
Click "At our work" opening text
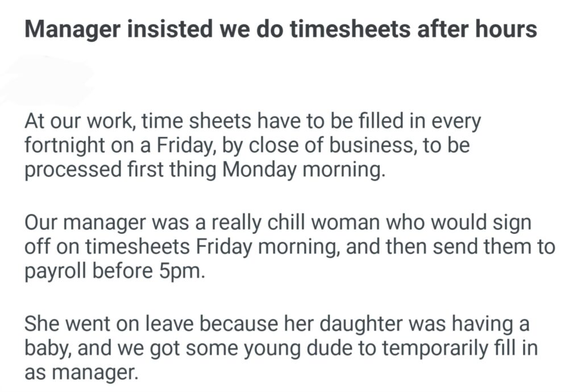(79, 122)
